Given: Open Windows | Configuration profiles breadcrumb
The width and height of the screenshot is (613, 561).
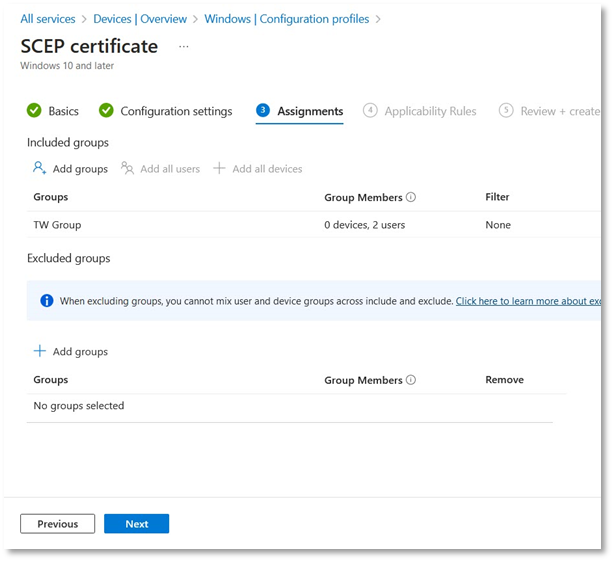Looking at the screenshot, I should tap(286, 19).
